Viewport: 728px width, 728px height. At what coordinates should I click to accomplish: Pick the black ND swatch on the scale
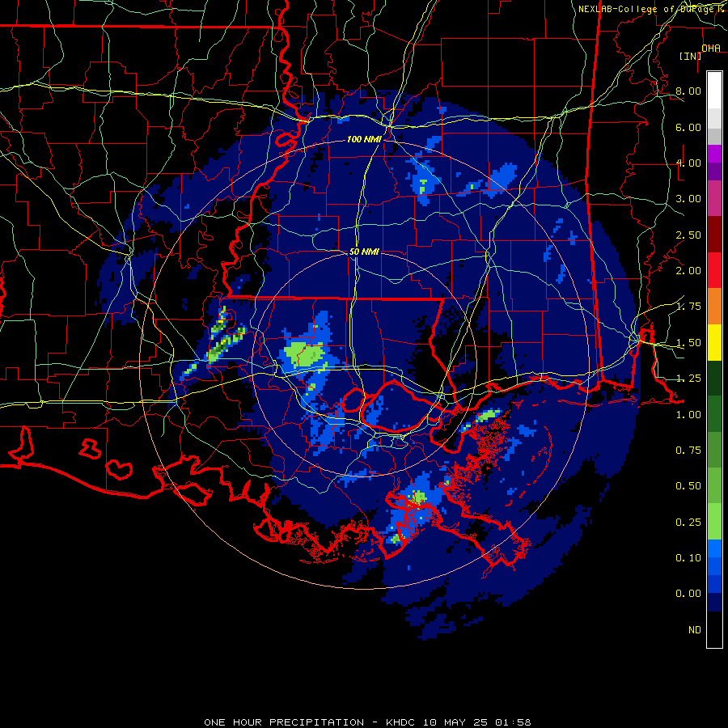[714, 629]
